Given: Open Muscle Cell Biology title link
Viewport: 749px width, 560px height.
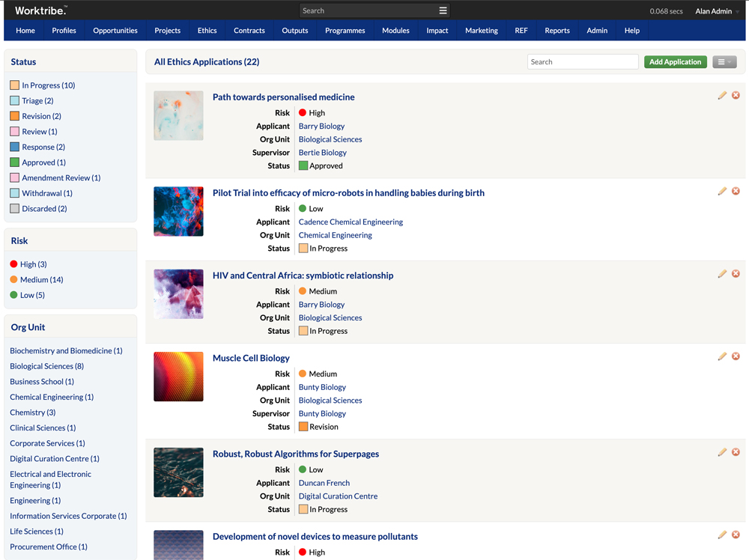Looking at the screenshot, I should click(251, 358).
